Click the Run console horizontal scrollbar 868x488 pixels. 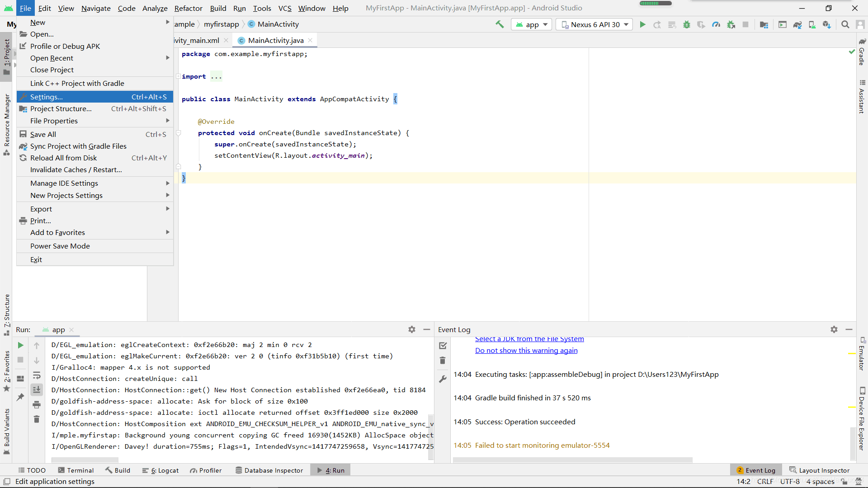[85, 460]
